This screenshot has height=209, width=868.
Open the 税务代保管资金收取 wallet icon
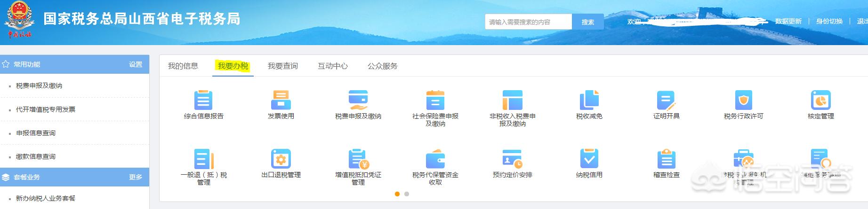coord(435,159)
